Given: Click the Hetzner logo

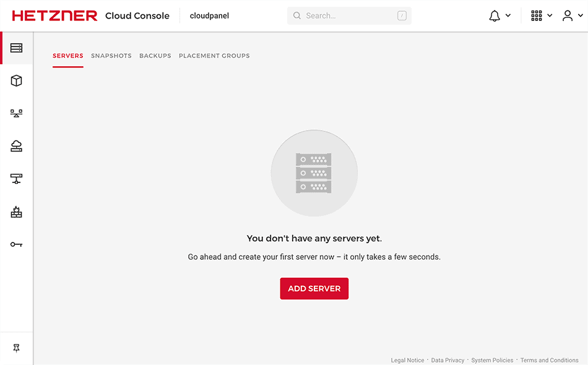Looking at the screenshot, I should pyautogui.click(x=54, y=15).
